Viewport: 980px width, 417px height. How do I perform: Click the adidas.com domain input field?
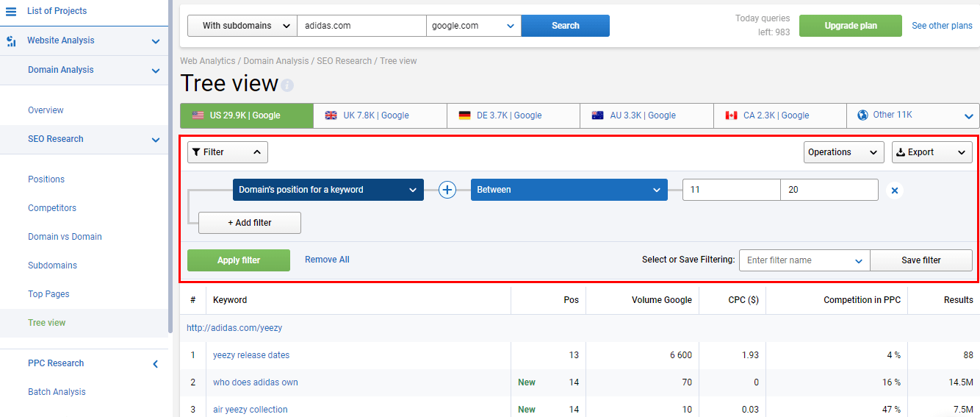tap(362, 26)
